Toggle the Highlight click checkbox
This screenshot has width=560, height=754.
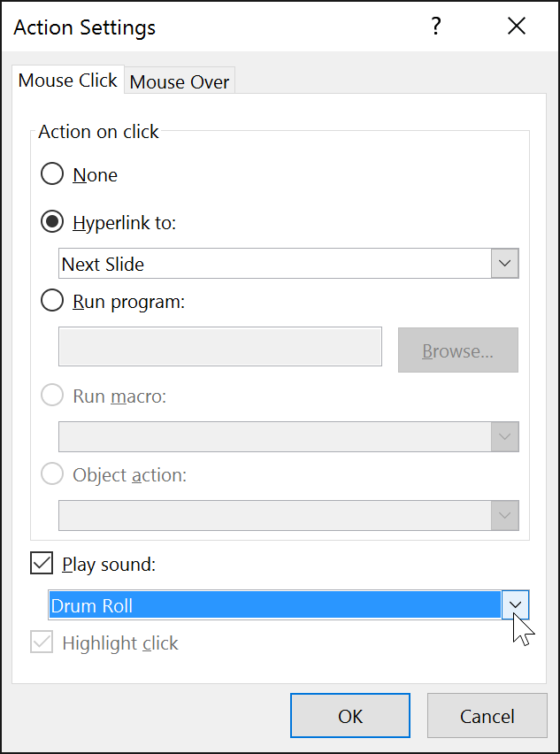[44, 643]
